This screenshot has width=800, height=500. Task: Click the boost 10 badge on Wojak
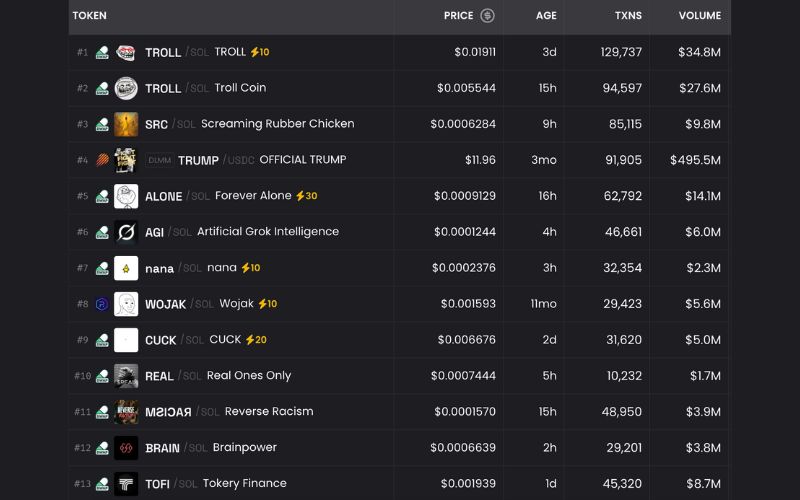click(x=267, y=304)
